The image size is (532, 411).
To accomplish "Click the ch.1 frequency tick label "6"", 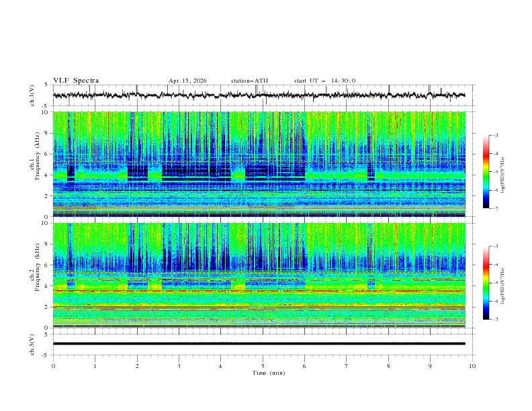I will [46, 154].
